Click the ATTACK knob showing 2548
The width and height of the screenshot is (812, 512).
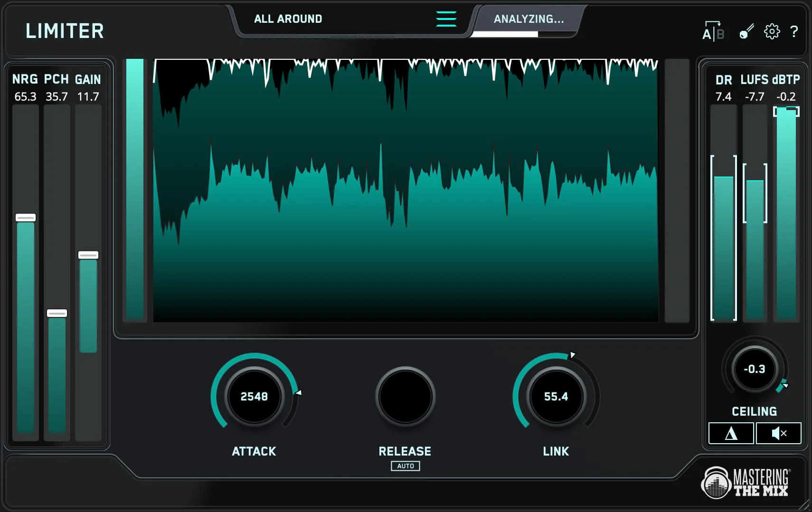click(255, 396)
